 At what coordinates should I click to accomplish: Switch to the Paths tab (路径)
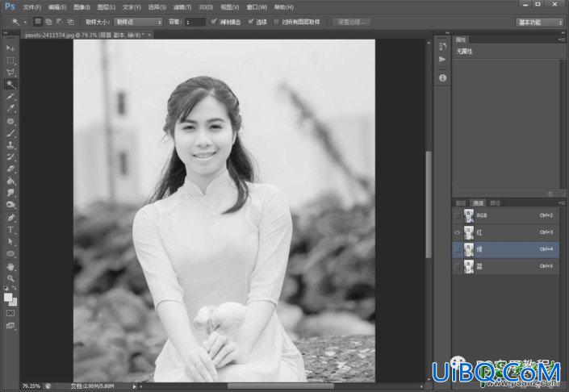[495, 203]
